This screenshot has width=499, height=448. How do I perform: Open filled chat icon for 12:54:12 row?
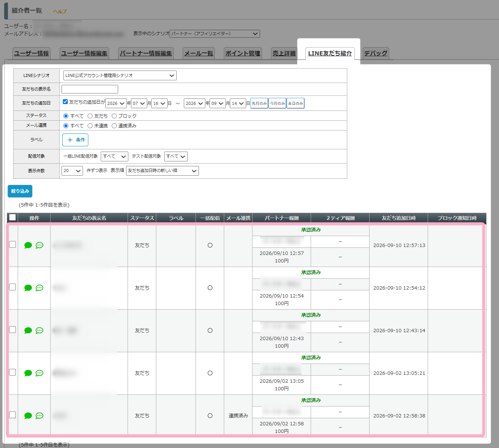click(x=28, y=288)
